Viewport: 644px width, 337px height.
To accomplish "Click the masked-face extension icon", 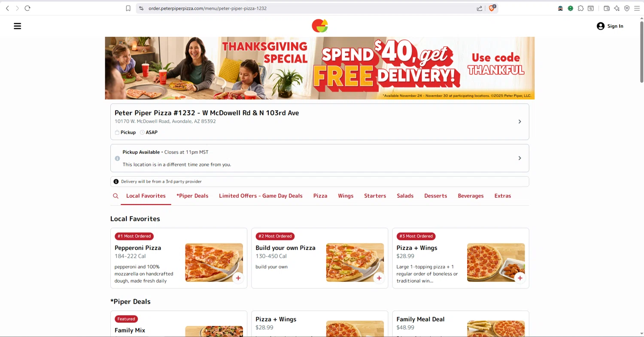I will 560,8.
